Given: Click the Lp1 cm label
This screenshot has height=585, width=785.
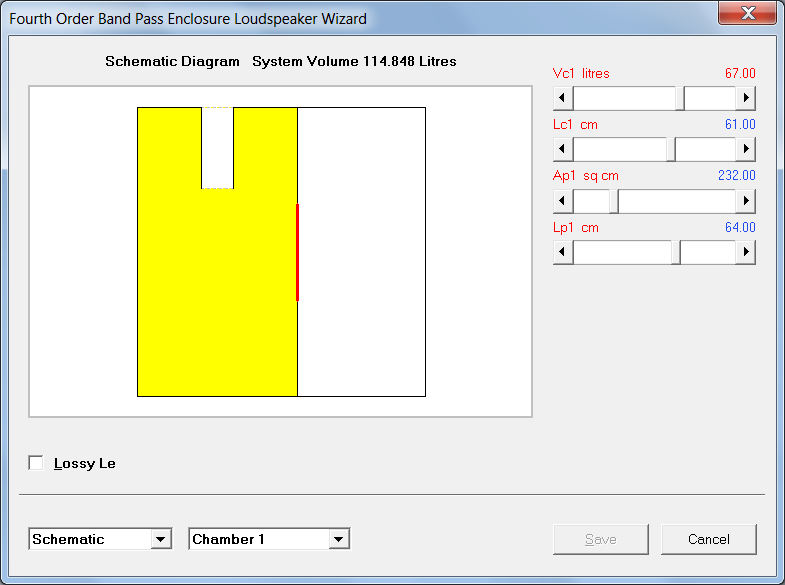Looking at the screenshot, I should coord(576,227).
